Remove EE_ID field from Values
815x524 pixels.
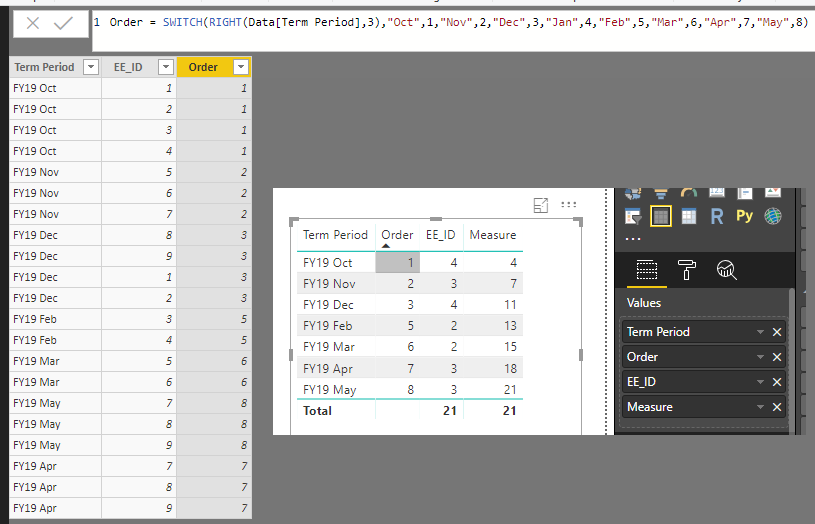pos(777,382)
